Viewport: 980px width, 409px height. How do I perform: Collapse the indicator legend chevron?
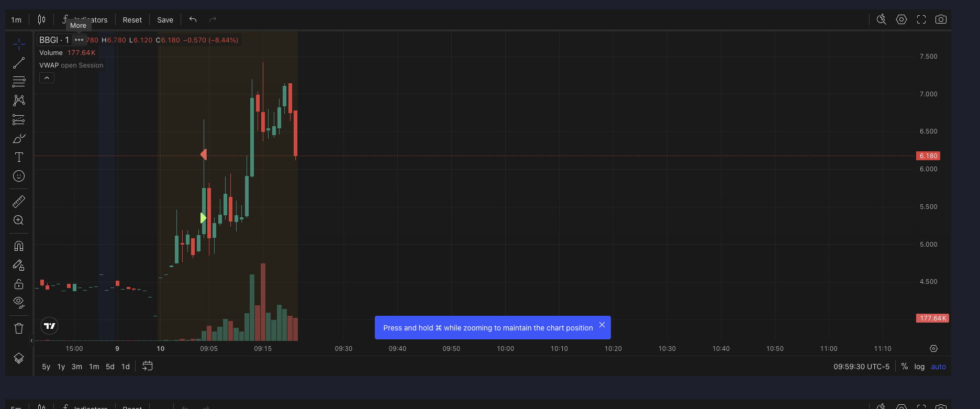tap(47, 78)
